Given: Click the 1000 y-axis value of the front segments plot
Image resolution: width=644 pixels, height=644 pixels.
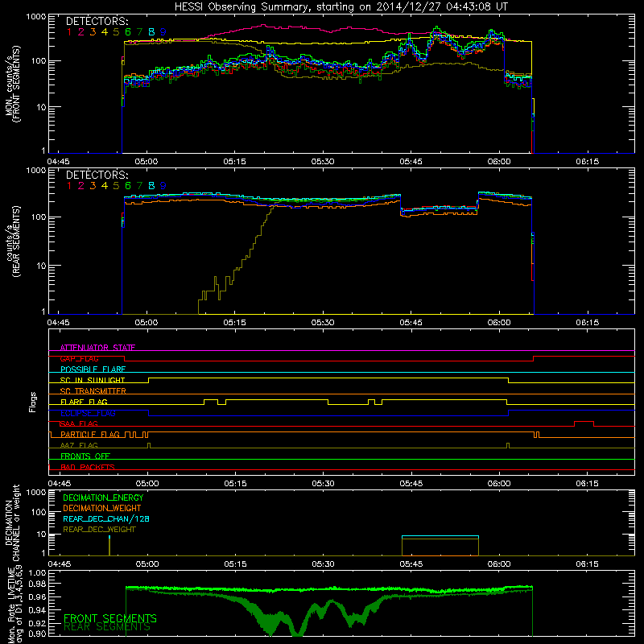Looking at the screenshot, I should click(35, 16).
